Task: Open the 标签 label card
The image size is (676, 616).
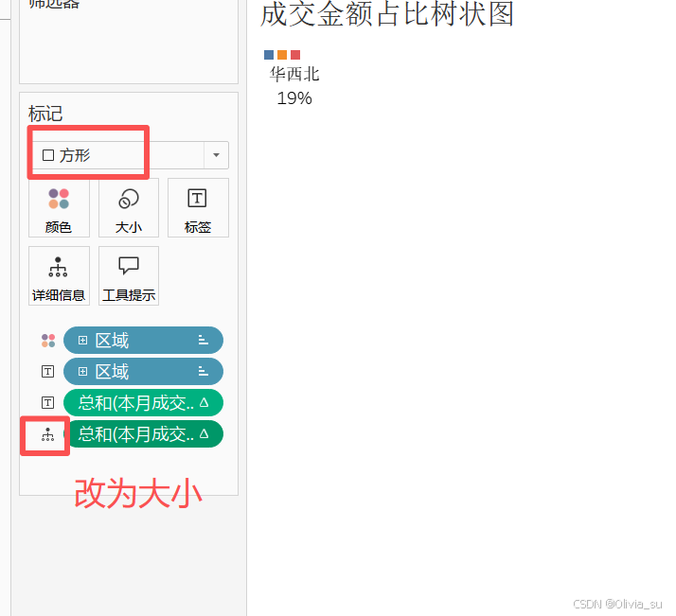Action: point(198,208)
